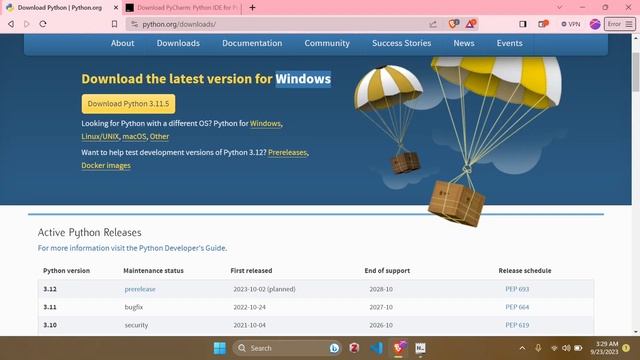This screenshot has width=640, height=360.
Task: Click the Download Python 3.11.5 button
Action: [128, 104]
